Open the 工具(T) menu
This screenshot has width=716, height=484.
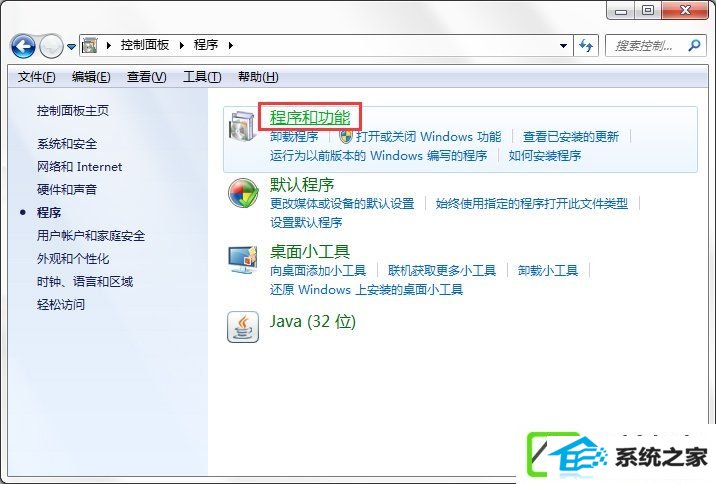202,77
